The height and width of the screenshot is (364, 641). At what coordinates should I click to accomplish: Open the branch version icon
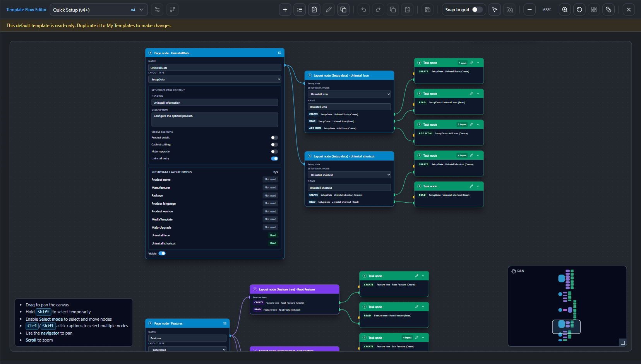(x=172, y=10)
